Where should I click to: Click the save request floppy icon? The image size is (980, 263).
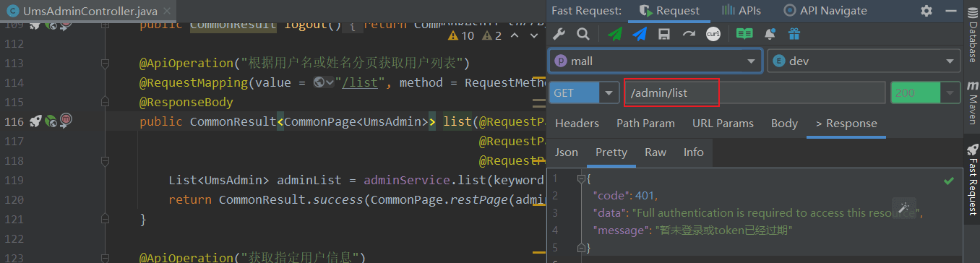click(664, 34)
